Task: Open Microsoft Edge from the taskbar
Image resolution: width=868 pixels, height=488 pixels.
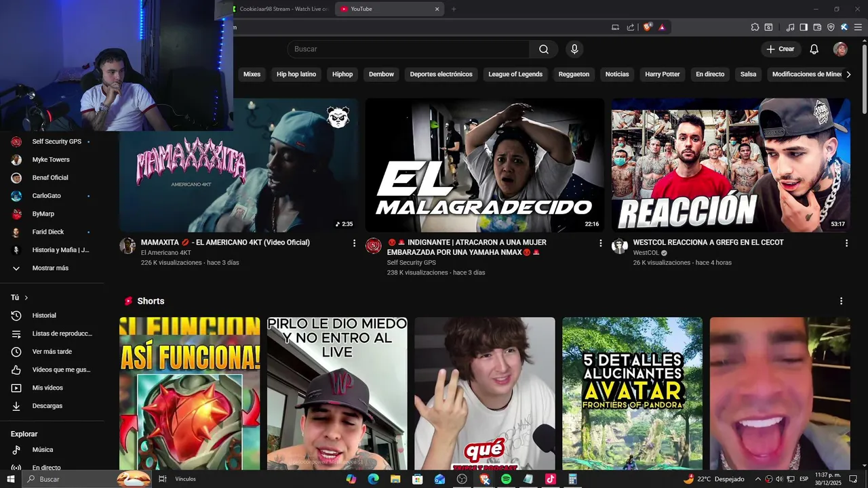Action: (373, 479)
